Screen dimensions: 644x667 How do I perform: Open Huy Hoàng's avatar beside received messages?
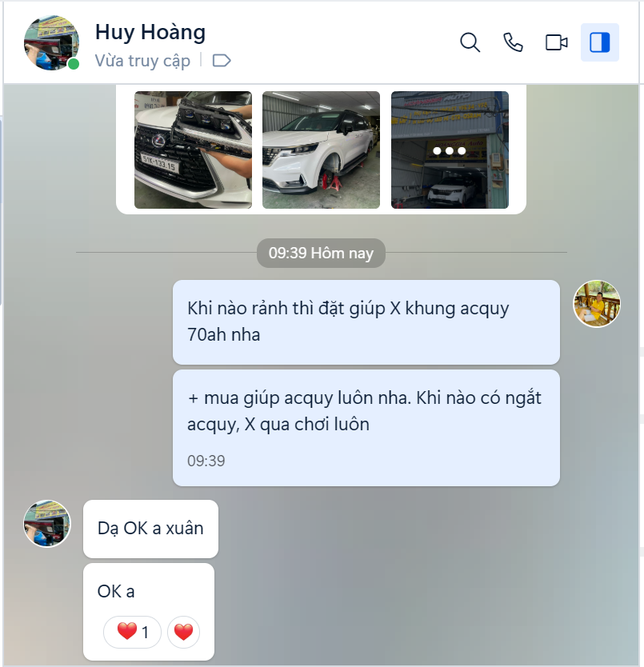pos(47,524)
